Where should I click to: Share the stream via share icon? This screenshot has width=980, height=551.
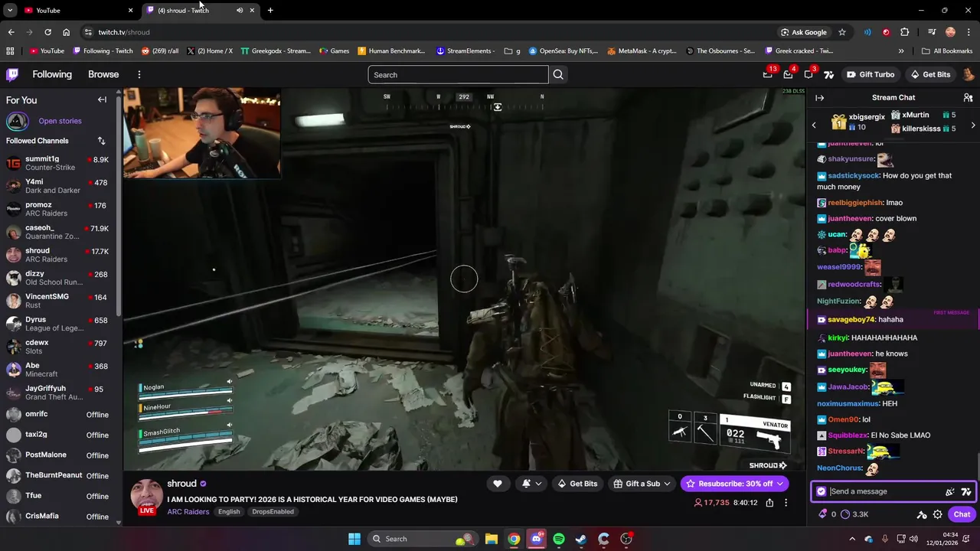click(769, 503)
